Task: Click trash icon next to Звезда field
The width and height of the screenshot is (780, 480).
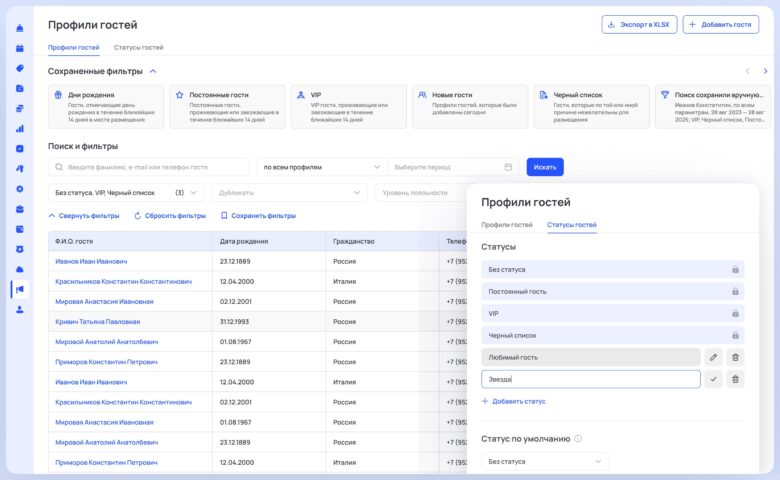Action: pos(735,379)
